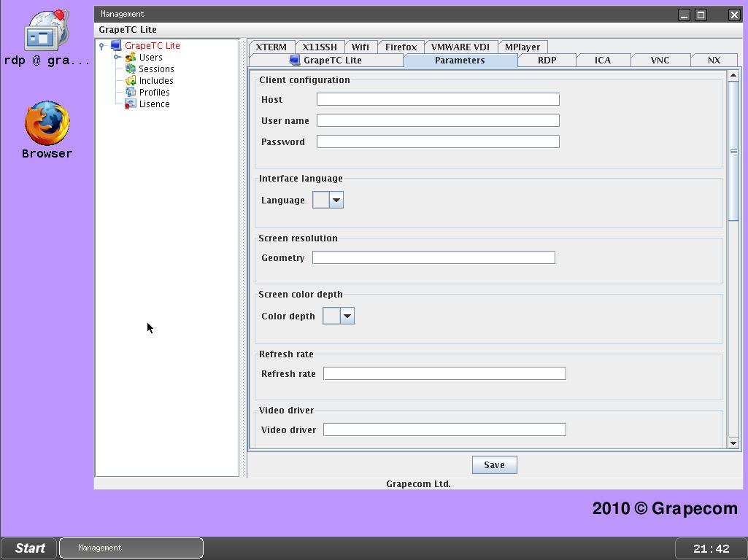Screen dimensions: 748x560
Task: Click the Users icon in tree
Action: 131,58
